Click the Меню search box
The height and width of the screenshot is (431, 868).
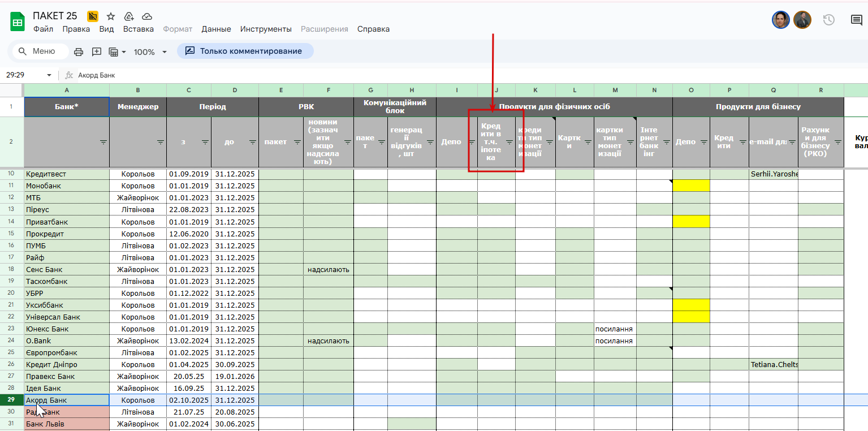pos(40,51)
